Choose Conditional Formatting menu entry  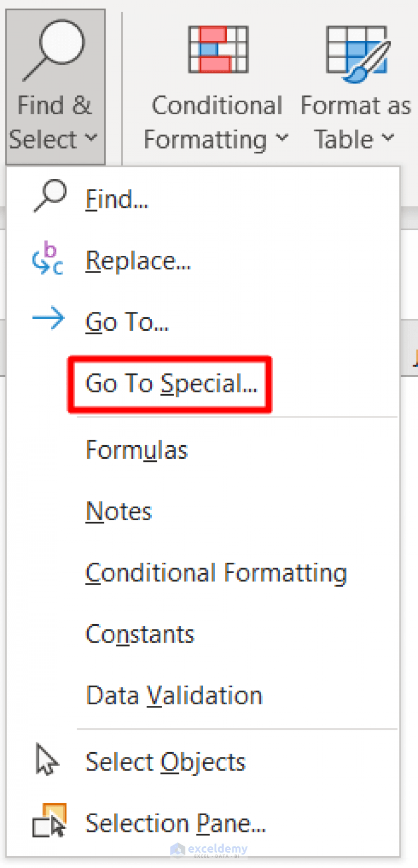click(216, 572)
